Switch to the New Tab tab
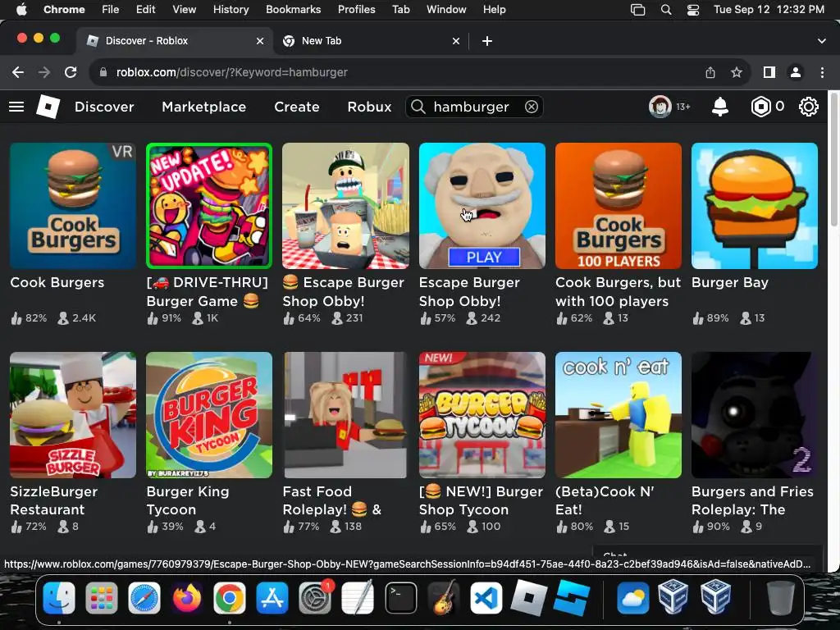Screen dimensions: 840x630 (372, 41)
